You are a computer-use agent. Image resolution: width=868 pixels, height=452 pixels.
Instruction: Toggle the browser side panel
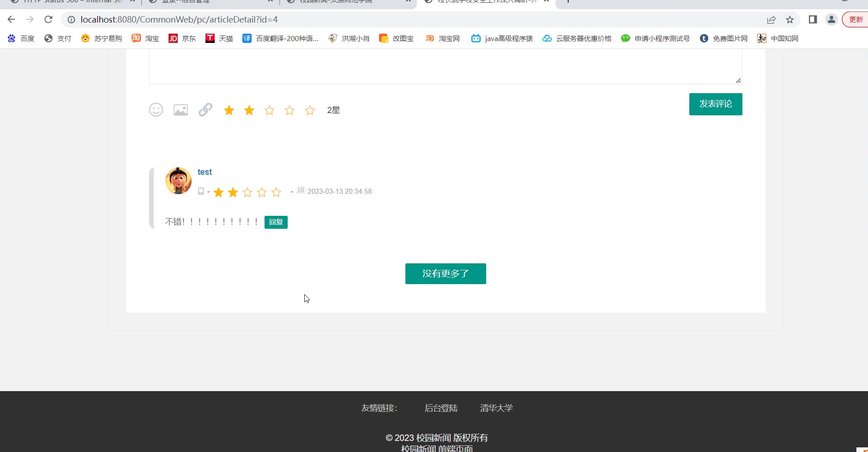click(813, 19)
